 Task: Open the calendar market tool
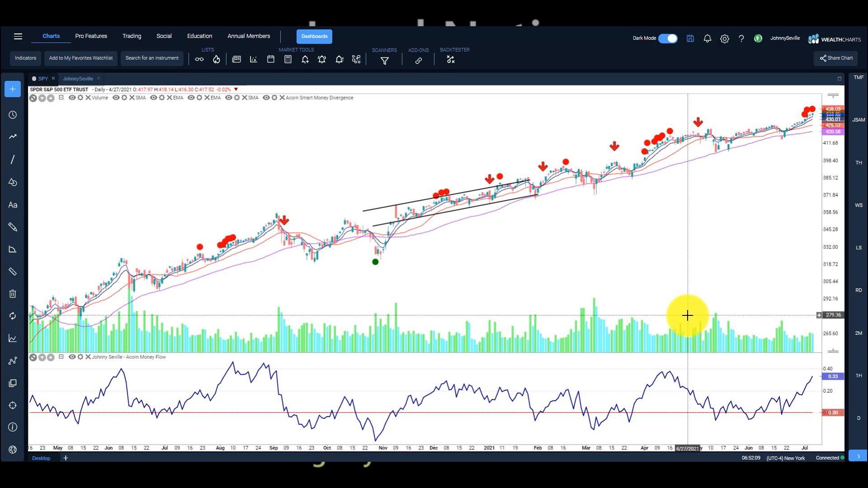click(271, 59)
